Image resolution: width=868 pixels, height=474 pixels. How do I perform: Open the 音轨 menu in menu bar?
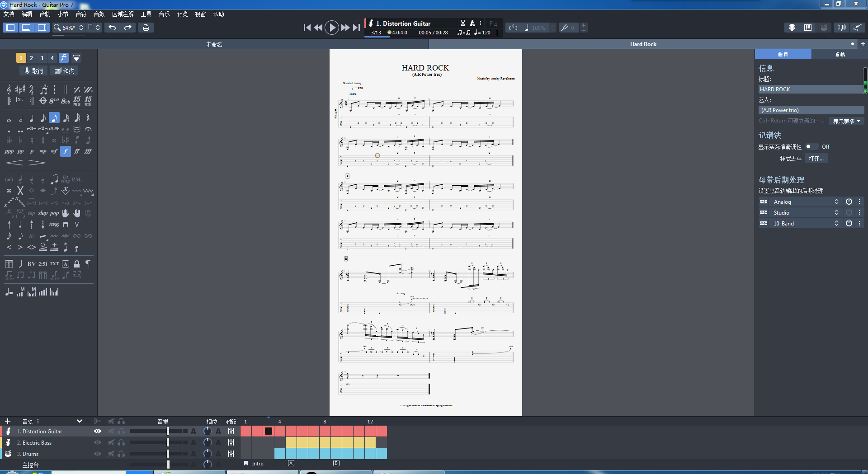coord(45,14)
